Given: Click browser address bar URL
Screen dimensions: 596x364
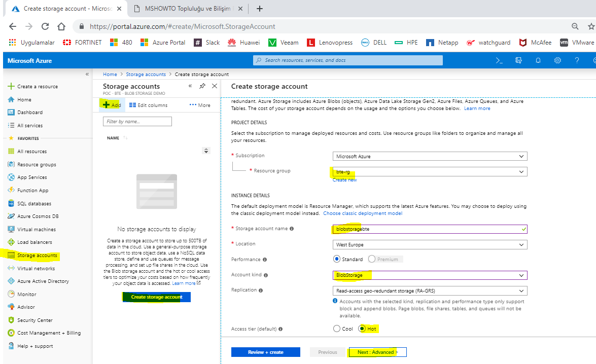Looking at the screenshot, I should click(x=183, y=26).
